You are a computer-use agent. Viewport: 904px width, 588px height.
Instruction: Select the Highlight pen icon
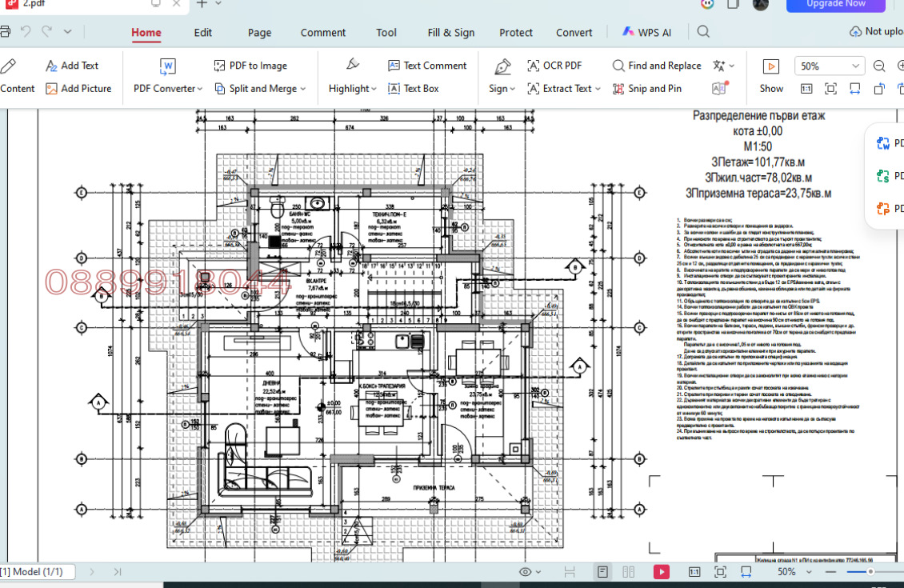click(x=352, y=66)
